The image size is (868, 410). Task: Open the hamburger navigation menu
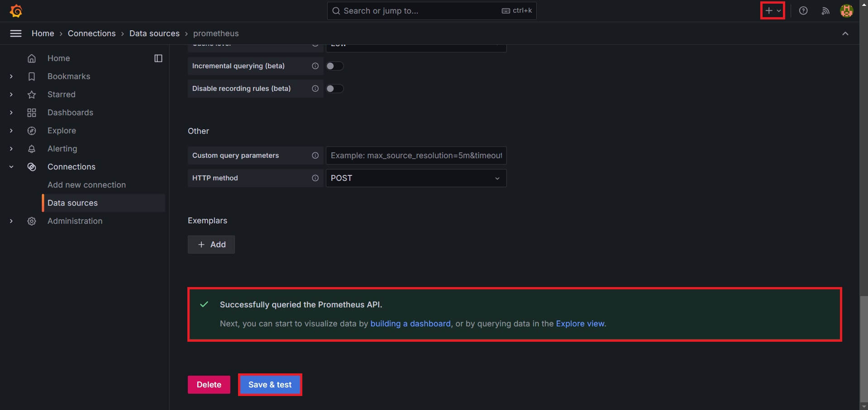(15, 33)
